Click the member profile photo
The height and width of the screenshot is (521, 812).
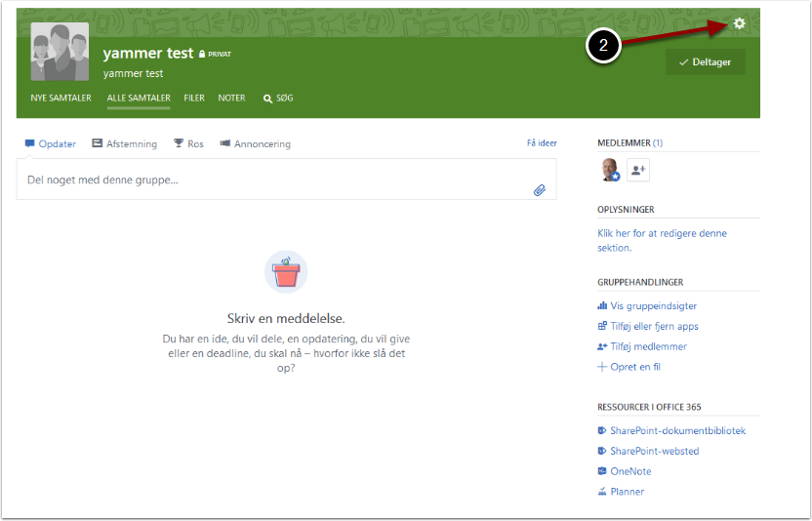pos(610,170)
